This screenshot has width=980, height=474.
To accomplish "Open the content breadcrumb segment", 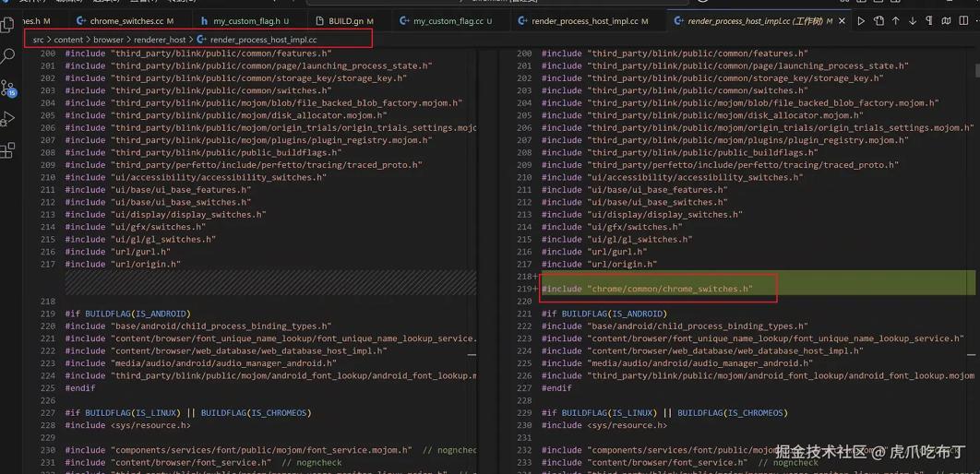I will point(69,40).
